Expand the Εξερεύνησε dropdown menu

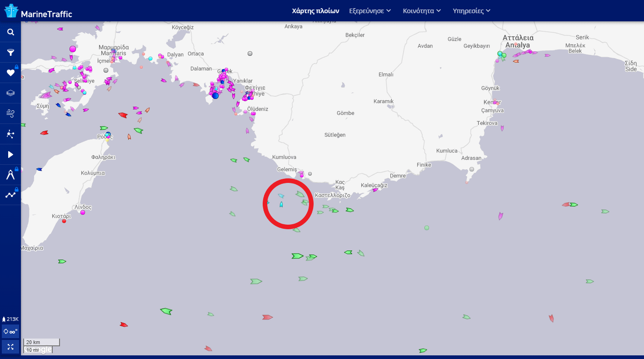370,11
